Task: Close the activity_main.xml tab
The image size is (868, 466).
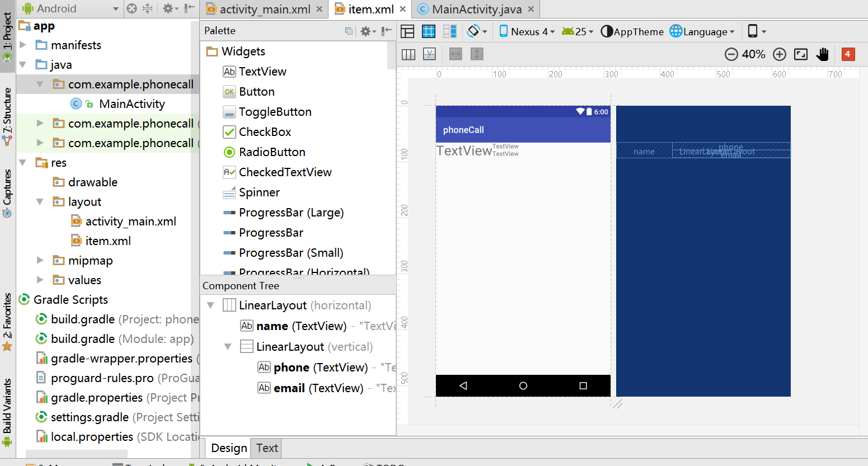Action: [320, 9]
